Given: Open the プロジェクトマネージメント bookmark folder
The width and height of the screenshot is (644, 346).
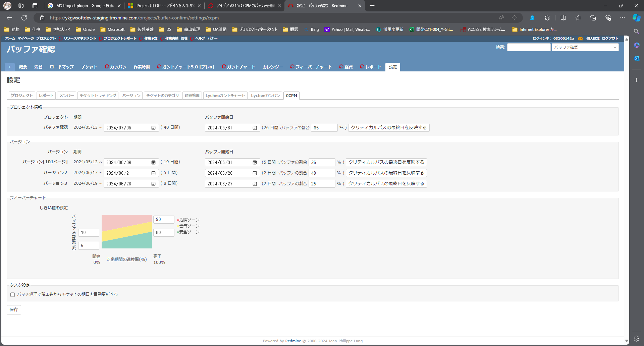Looking at the screenshot, I should (255, 30).
